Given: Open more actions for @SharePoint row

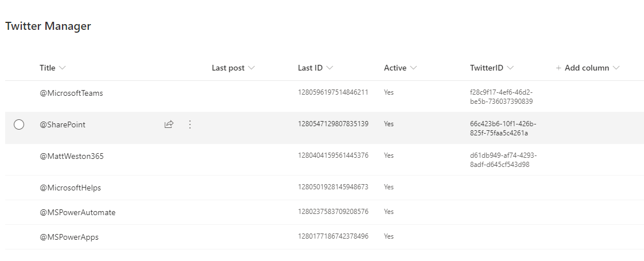Looking at the screenshot, I should coord(190,124).
